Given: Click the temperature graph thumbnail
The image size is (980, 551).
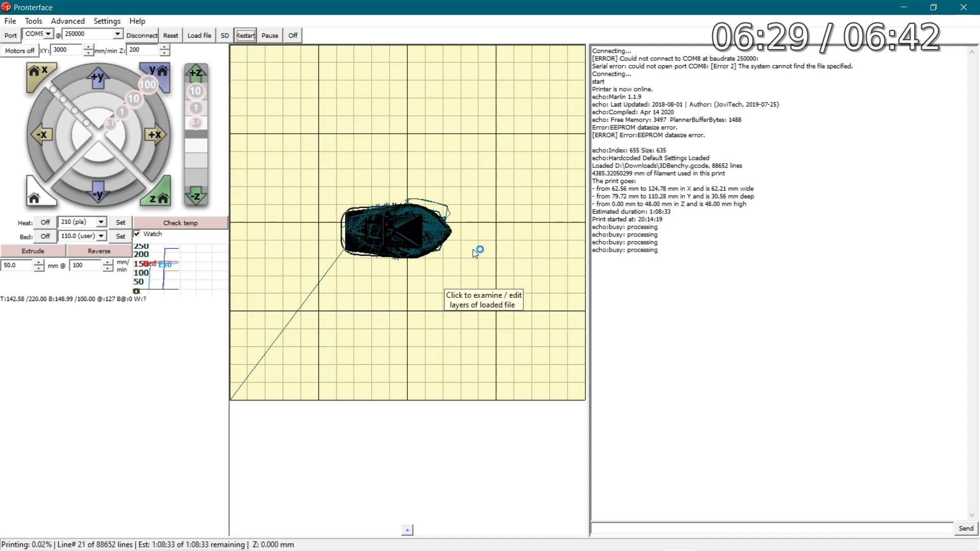Looking at the screenshot, I should 181,269.
